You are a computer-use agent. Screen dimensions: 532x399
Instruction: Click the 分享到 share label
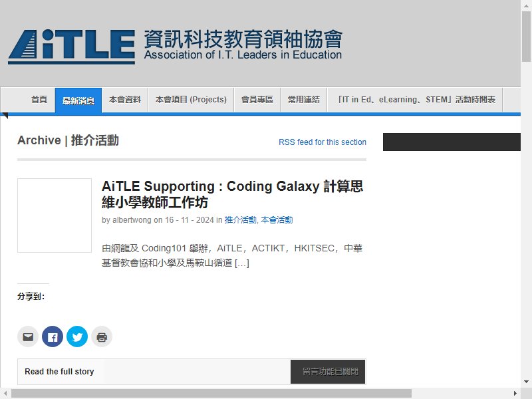click(31, 296)
